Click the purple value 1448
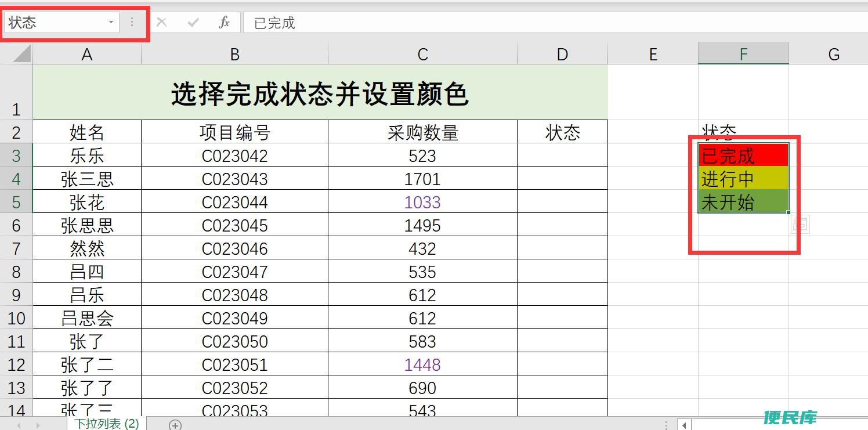The width and height of the screenshot is (868, 430). [x=422, y=364]
